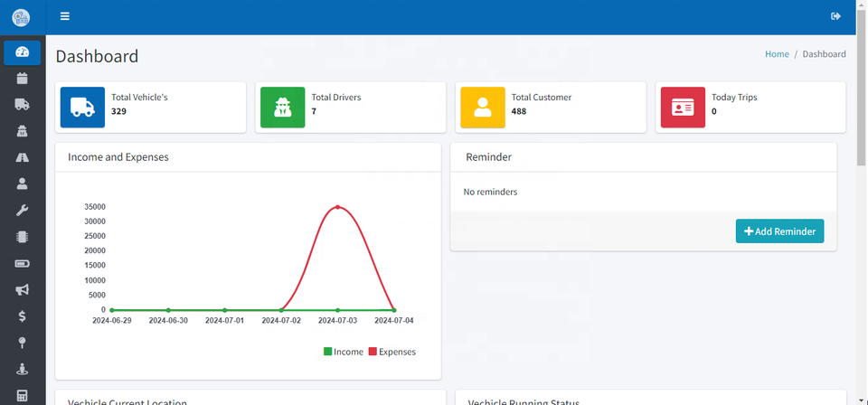Click the microchip icon in sidebar
The image size is (868, 405).
23,237
